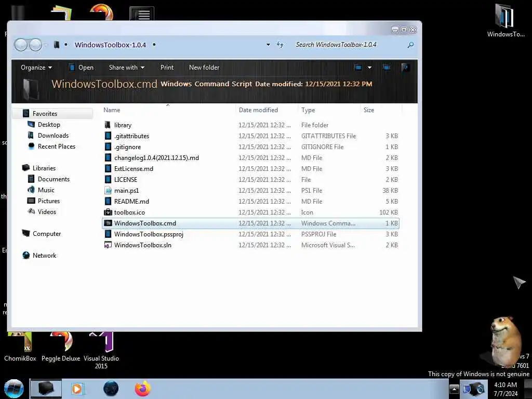Image resolution: width=532 pixels, height=399 pixels.
Task: Select the WindowsToolbox.cmd file icon
Action: [108, 223]
